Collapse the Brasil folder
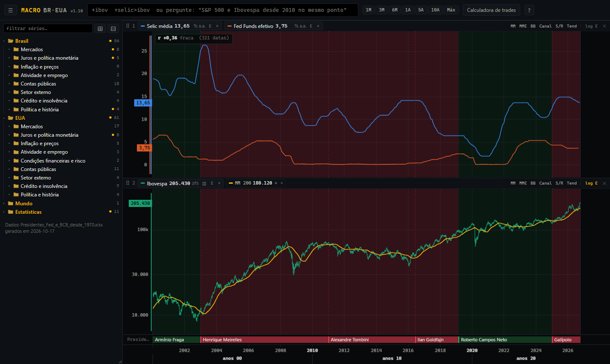Image resolution: width=610 pixels, height=364 pixels. tap(61, 41)
